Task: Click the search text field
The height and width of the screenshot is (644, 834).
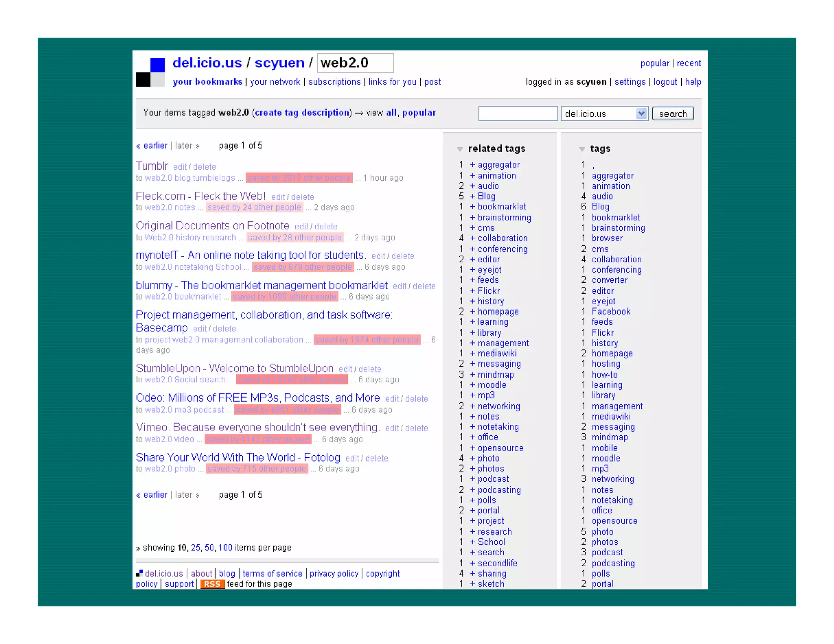Action: pos(518,114)
